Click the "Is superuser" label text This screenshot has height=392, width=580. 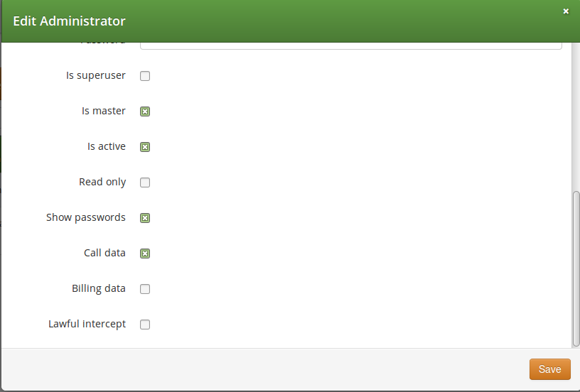pos(96,75)
